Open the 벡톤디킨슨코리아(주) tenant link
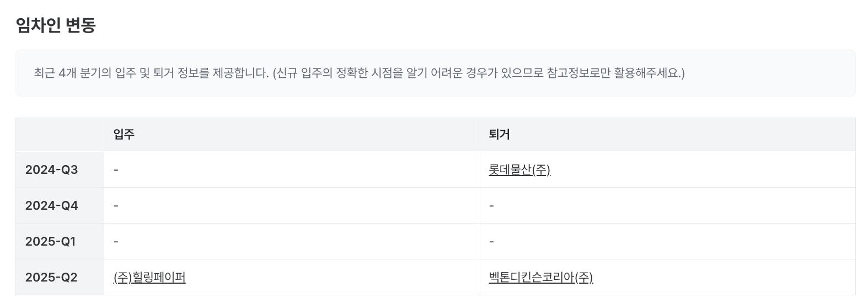 click(541, 278)
